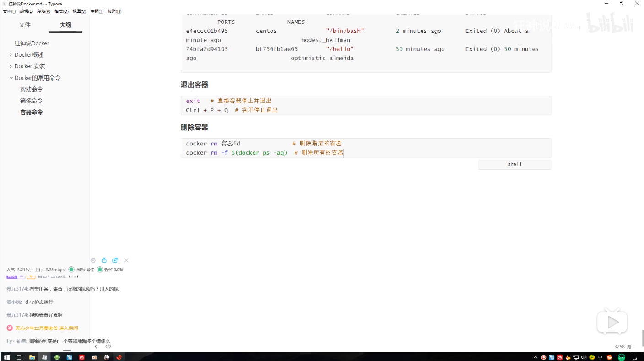Screen dimensions: 644x361
Task: Click the Typora taskbar icon
Action: pos(44,357)
